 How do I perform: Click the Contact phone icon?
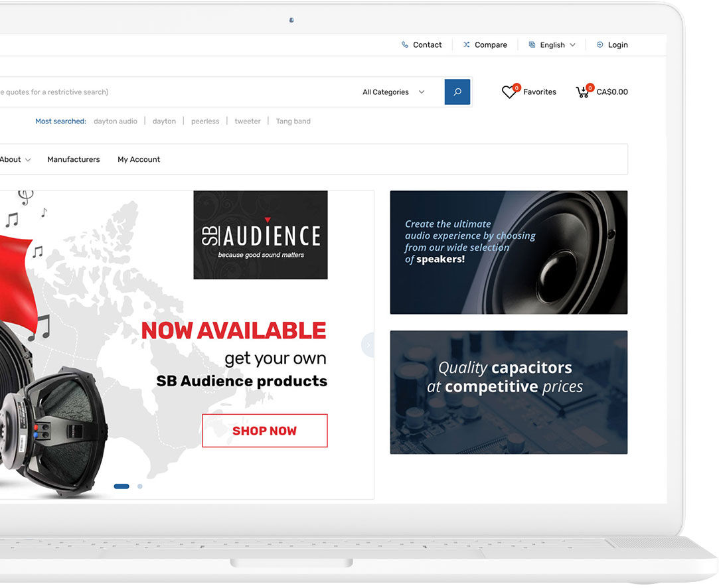[404, 44]
